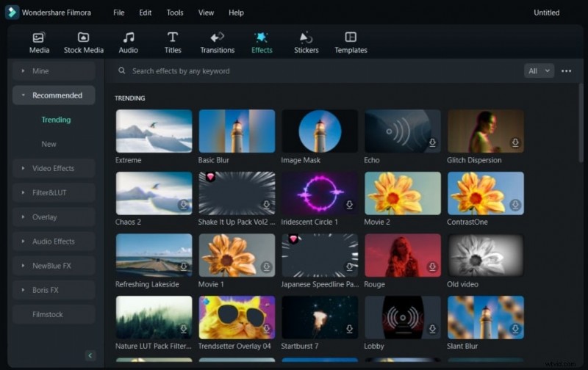
Task: Click the search effects input field
Action: coord(294,71)
